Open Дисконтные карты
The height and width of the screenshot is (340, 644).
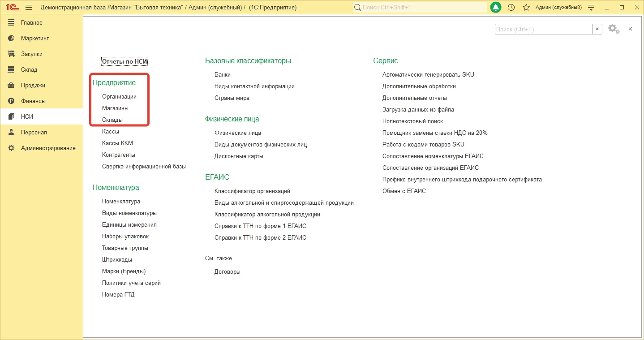239,156
